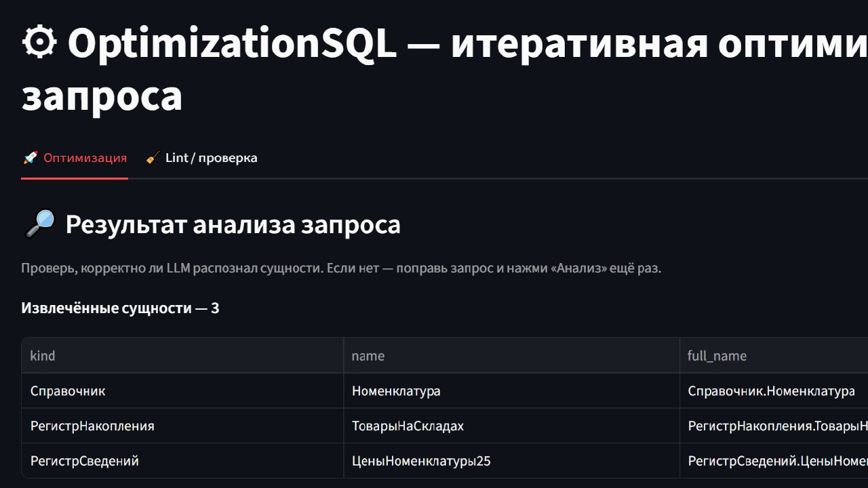Select the РегистрНакопления cell in the kind column

[182, 426]
